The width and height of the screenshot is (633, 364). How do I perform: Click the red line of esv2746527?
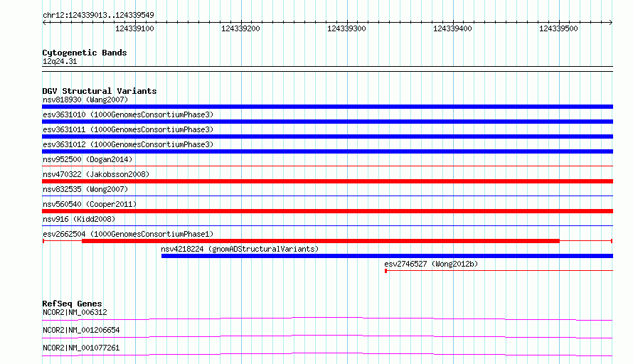click(499, 270)
